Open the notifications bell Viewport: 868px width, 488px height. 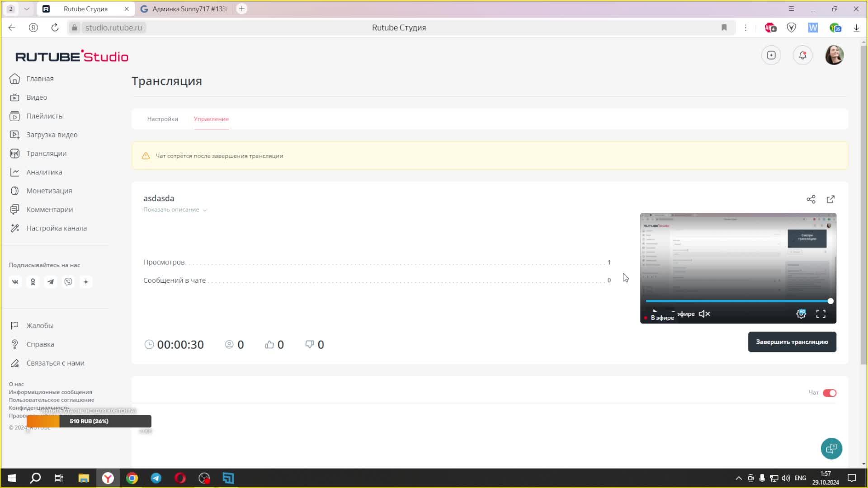coord(802,55)
